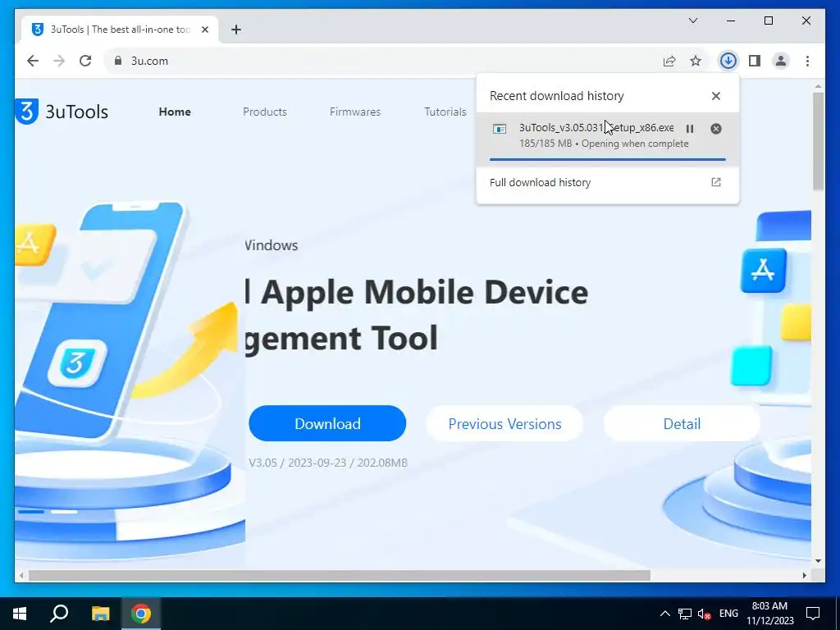
Task: Click the network tray icon
Action: pyautogui.click(x=685, y=614)
